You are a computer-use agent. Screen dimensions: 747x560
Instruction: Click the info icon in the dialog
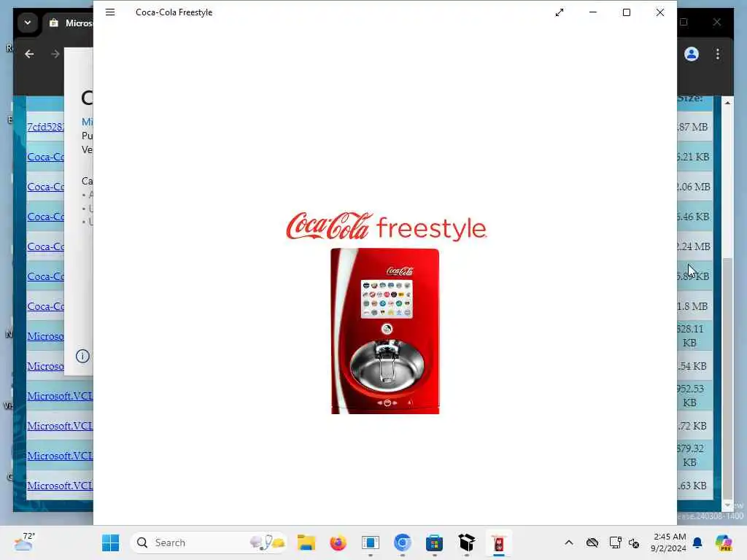[82, 356]
